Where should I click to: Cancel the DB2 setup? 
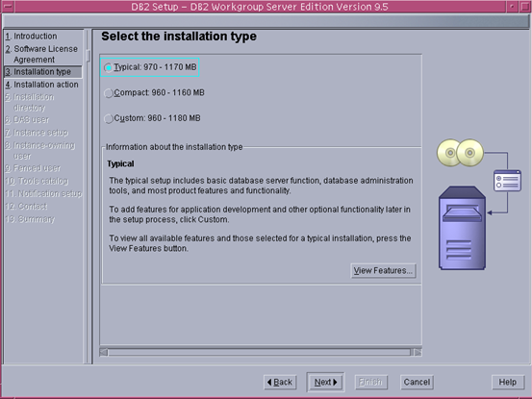click(x=417, y=383)
